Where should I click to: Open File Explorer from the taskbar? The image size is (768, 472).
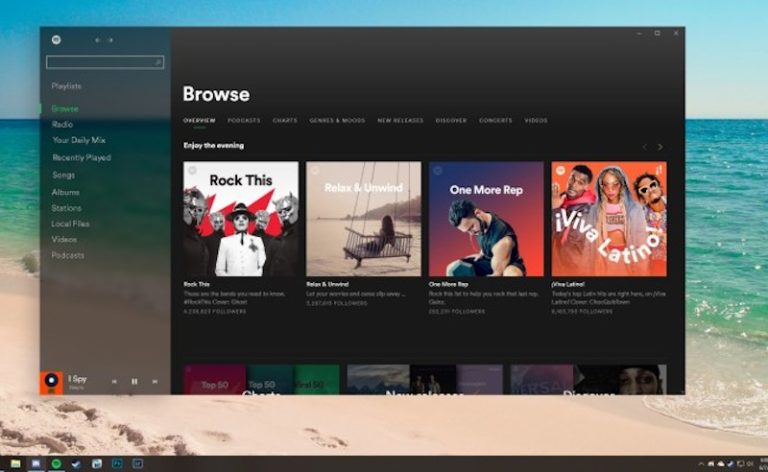16,464
